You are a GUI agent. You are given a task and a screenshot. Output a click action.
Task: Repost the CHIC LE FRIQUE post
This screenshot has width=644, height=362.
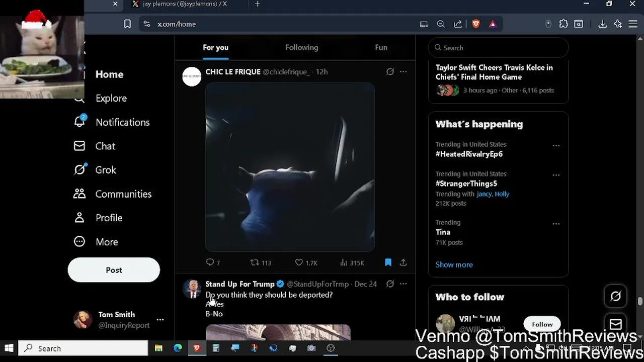261,262
